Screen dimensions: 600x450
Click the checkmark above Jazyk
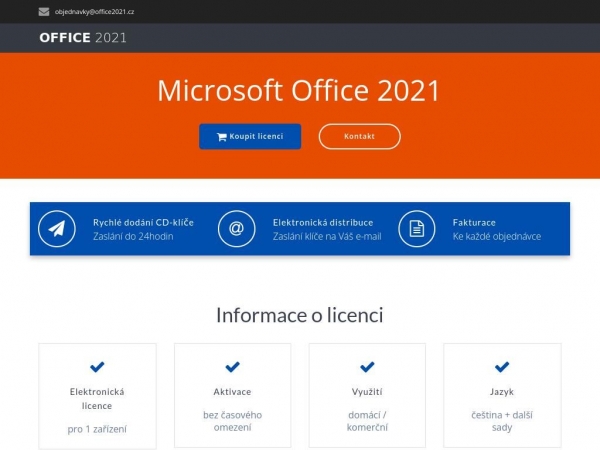502,367
